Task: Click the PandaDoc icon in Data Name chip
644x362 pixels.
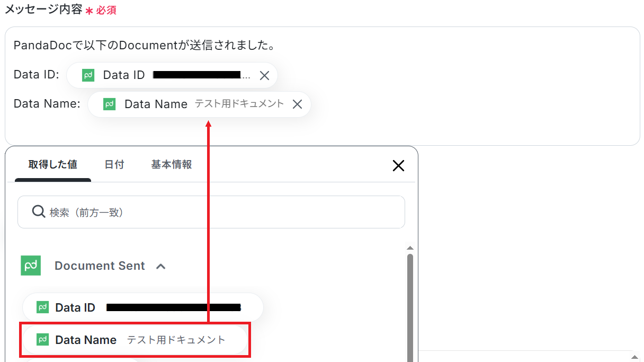Action: (110, 104)
